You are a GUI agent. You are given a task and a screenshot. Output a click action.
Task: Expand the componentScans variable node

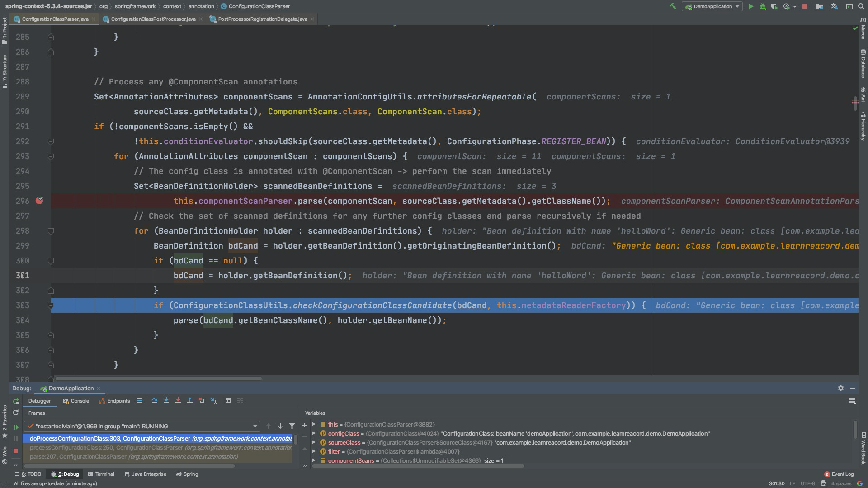[x=314, y=460]
